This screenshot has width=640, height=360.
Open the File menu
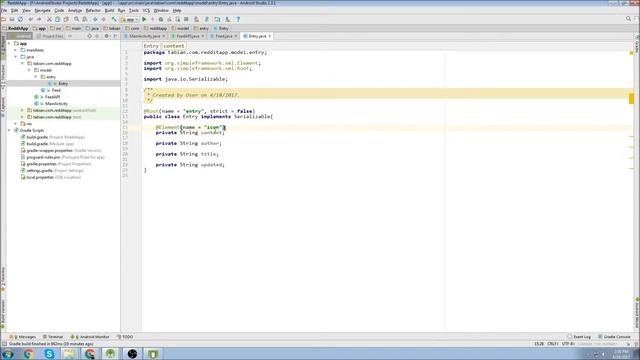(x=4, y=10)
